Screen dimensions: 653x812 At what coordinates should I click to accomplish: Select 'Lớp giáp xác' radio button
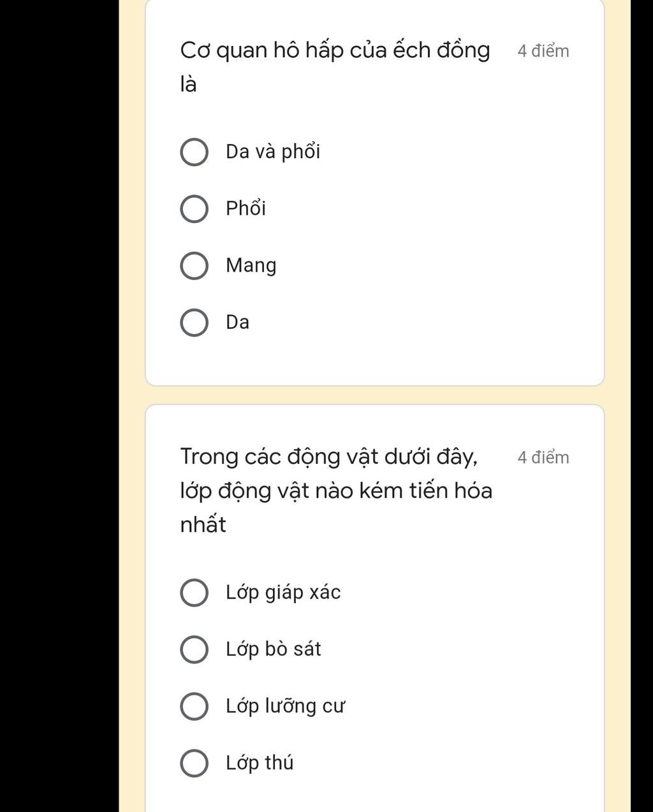[194, 593]
